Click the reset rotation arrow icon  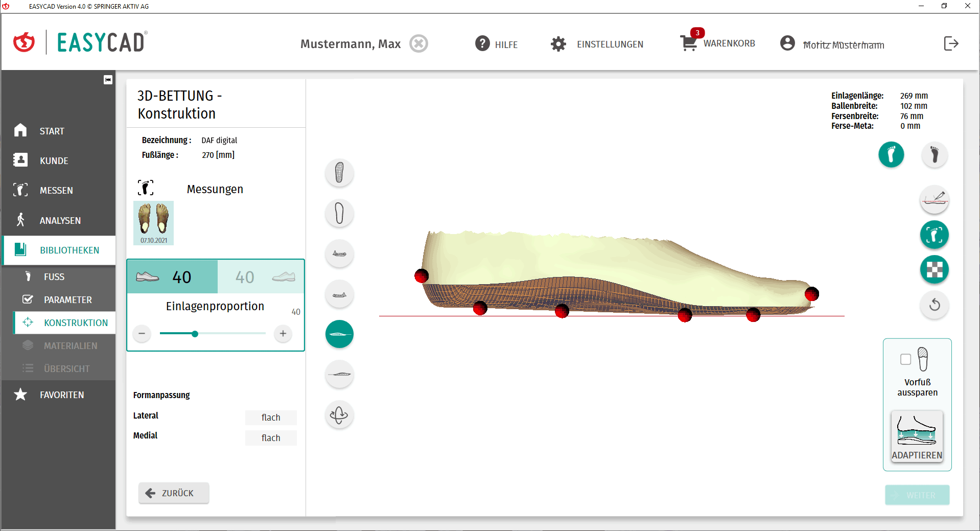point(934,305)
